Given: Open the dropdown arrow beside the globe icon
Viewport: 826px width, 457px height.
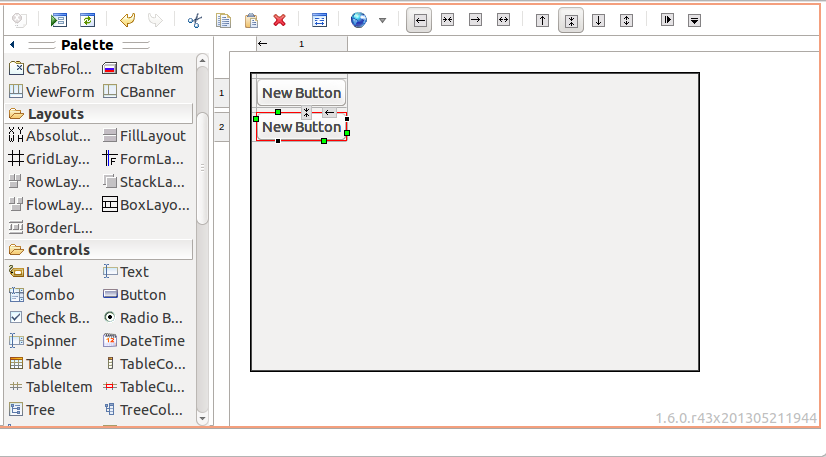Looking at the screenshot, I should click(x=382, y=21).
